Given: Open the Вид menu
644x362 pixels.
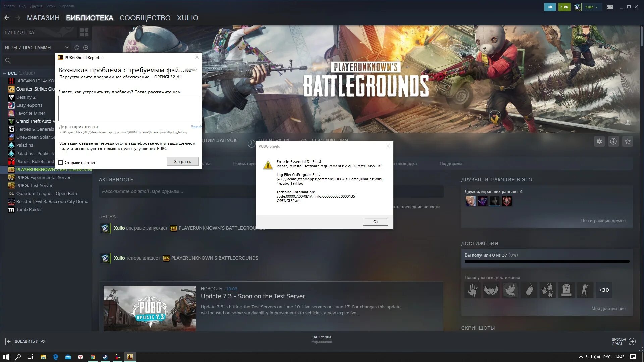Looking at the screenshot, I should [x=22, y=6].
